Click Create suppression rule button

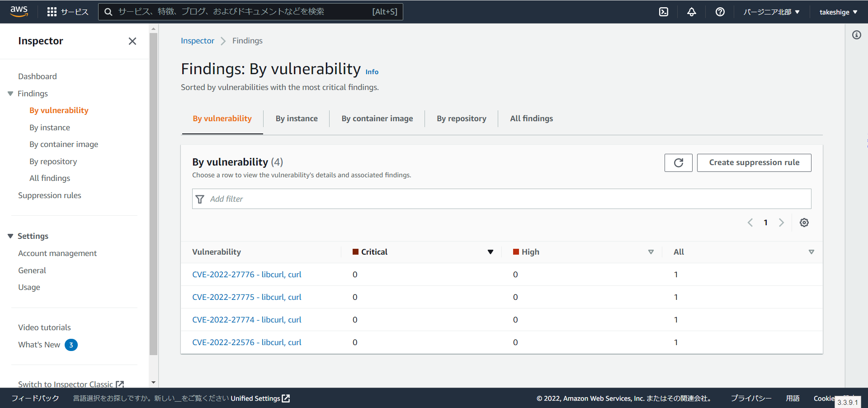(x=754, y=163)
